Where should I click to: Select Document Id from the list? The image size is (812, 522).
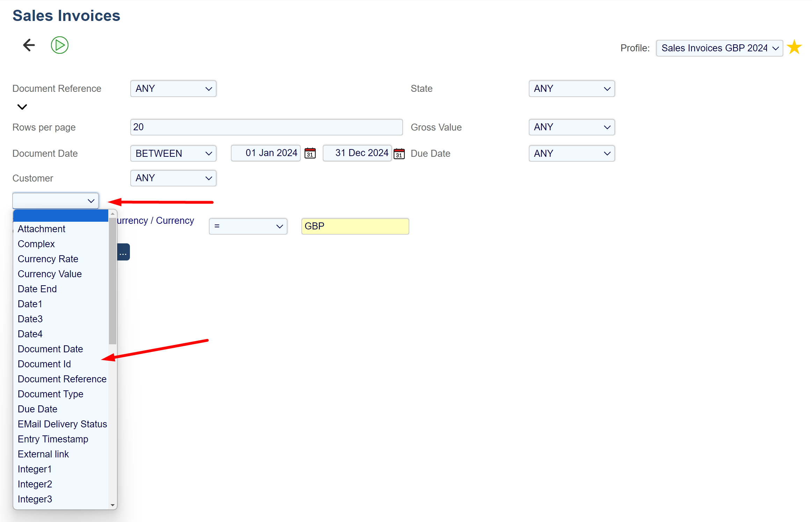[x=44, y=364]
